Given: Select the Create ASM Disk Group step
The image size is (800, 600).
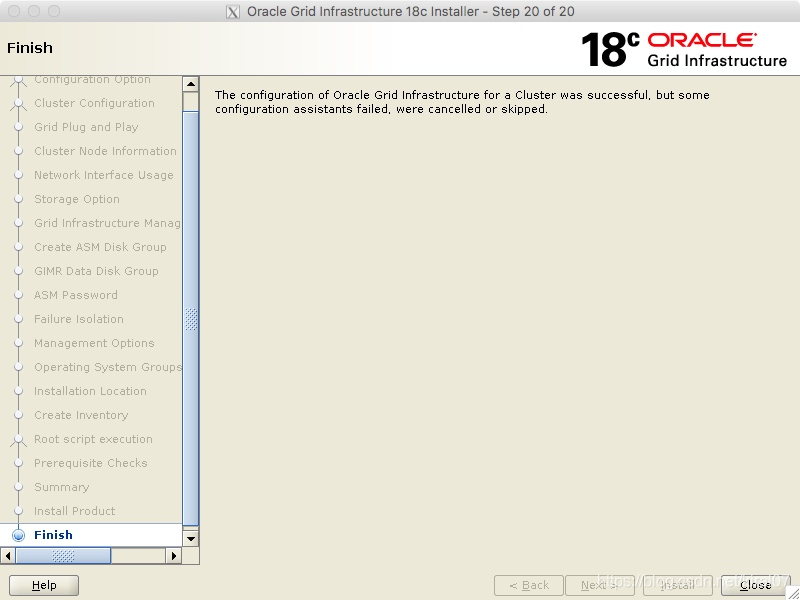Looking at the screenshot, I should click(101, 247).
